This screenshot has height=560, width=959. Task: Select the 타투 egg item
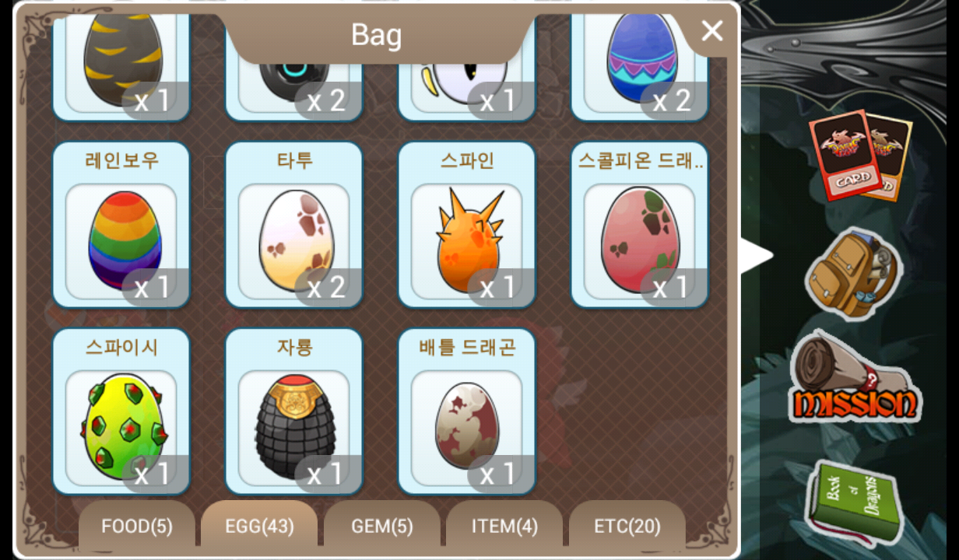pos(294,226)
